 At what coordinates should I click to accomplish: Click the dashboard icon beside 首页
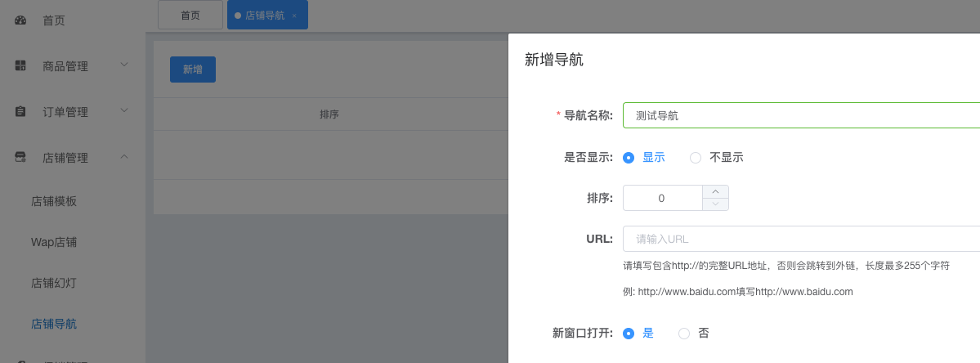(20, 20)
